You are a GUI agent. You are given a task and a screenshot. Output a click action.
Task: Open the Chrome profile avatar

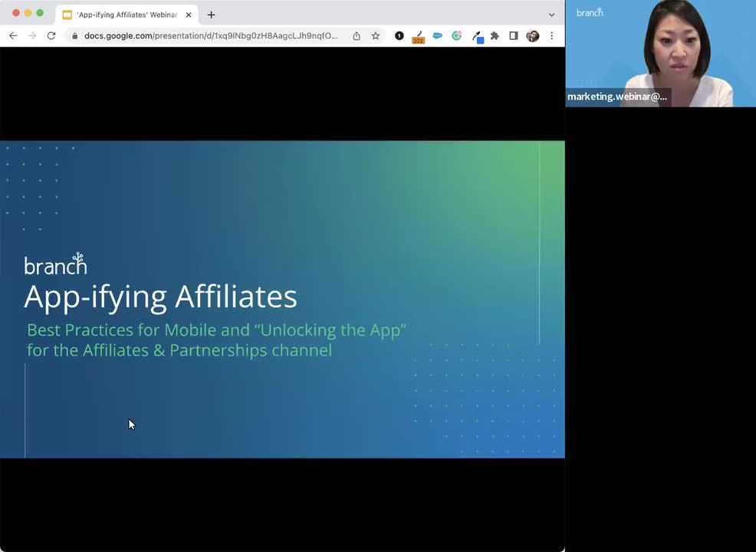(x=532, y=36)
